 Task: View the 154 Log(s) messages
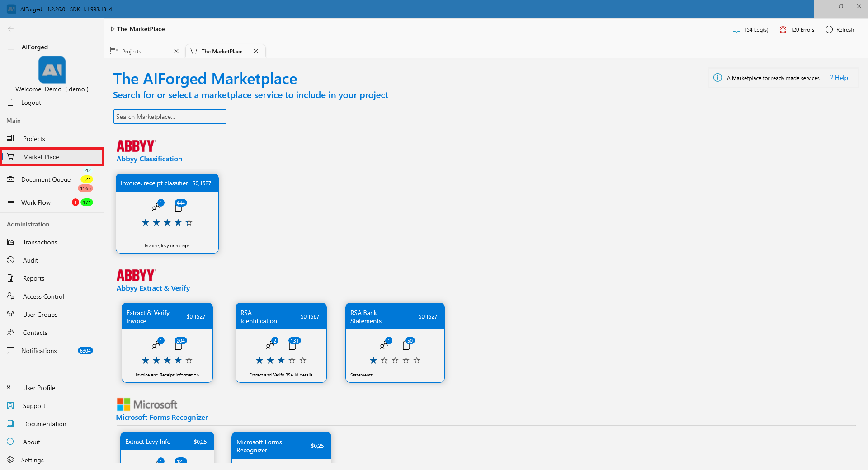(750, 29)
